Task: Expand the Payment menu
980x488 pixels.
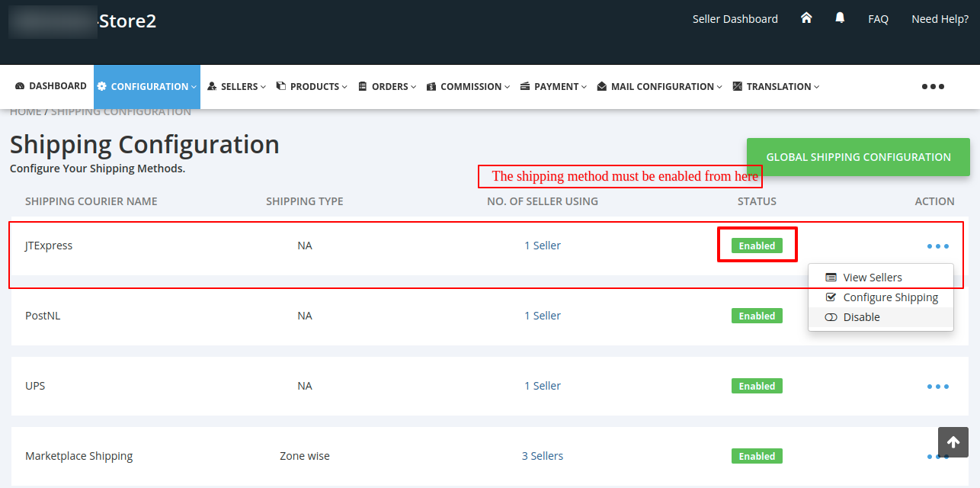Action: point(553,87)
